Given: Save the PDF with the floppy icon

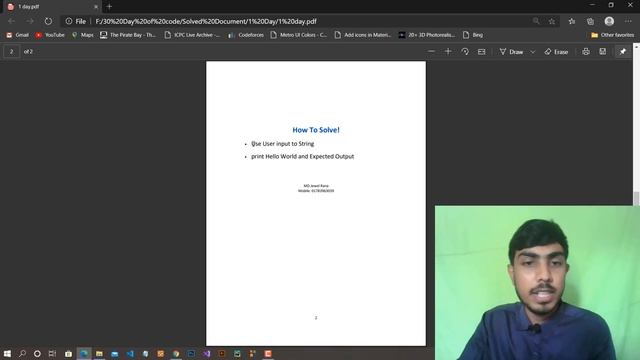Looking at the screenshot, I should (602, 52).
